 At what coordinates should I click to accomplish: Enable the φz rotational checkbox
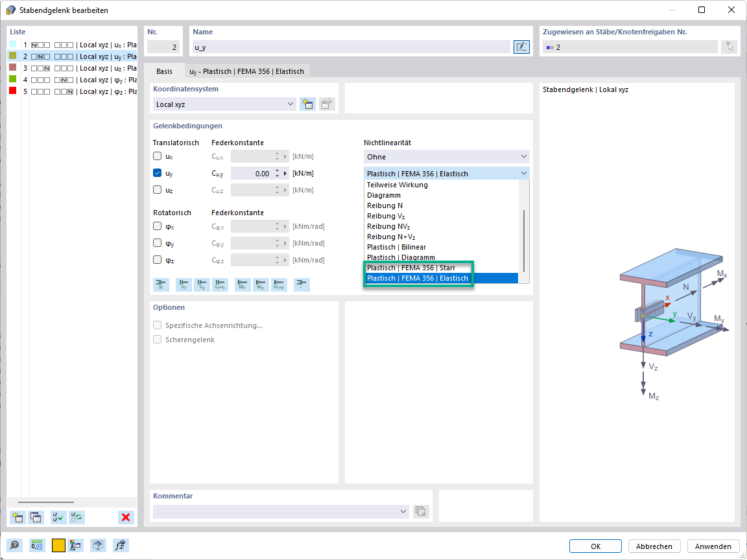point(157,259)
